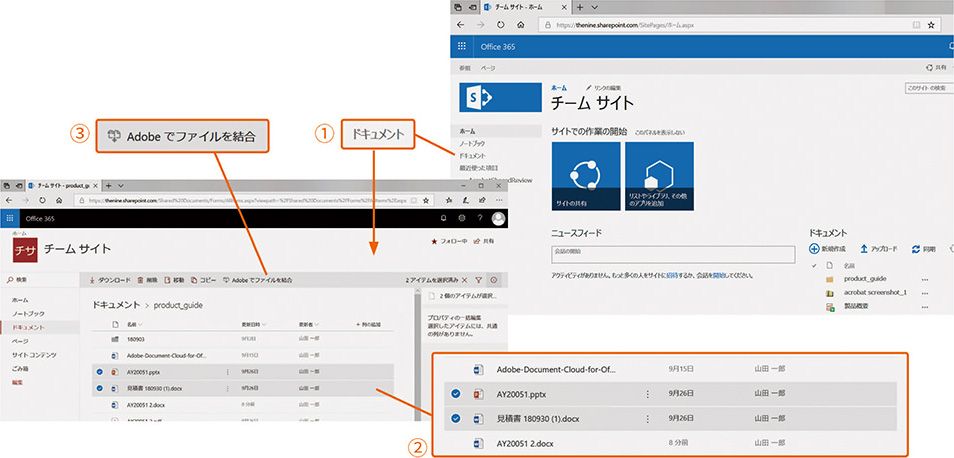Click the SharePoint logo tile

[500, 97]
